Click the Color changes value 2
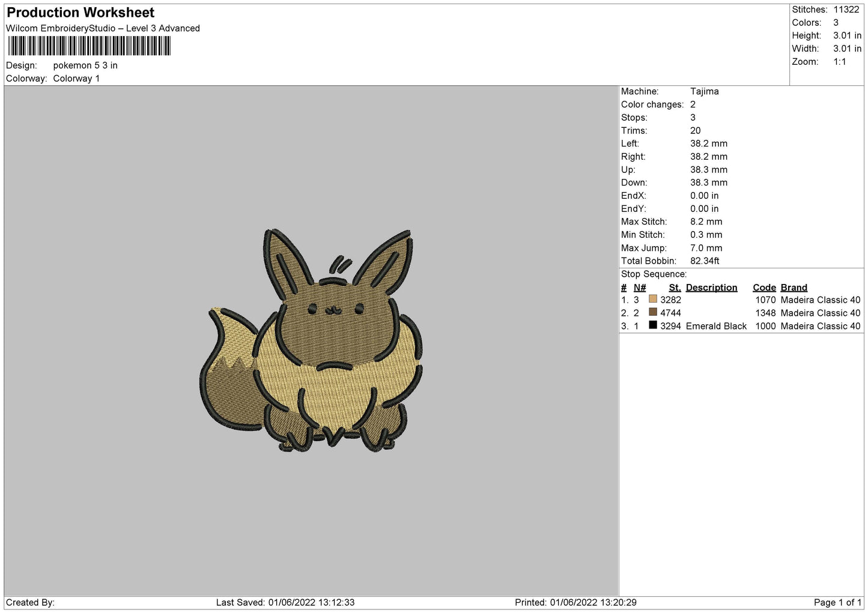 coord(693,104)
